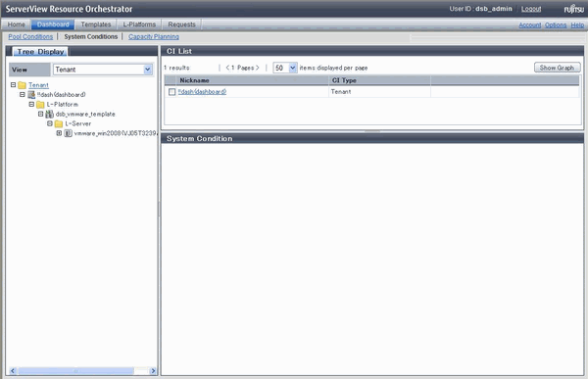Click tree scrollbar left arrow
This screenshot has height=379, width=588.
pos(13,371)
